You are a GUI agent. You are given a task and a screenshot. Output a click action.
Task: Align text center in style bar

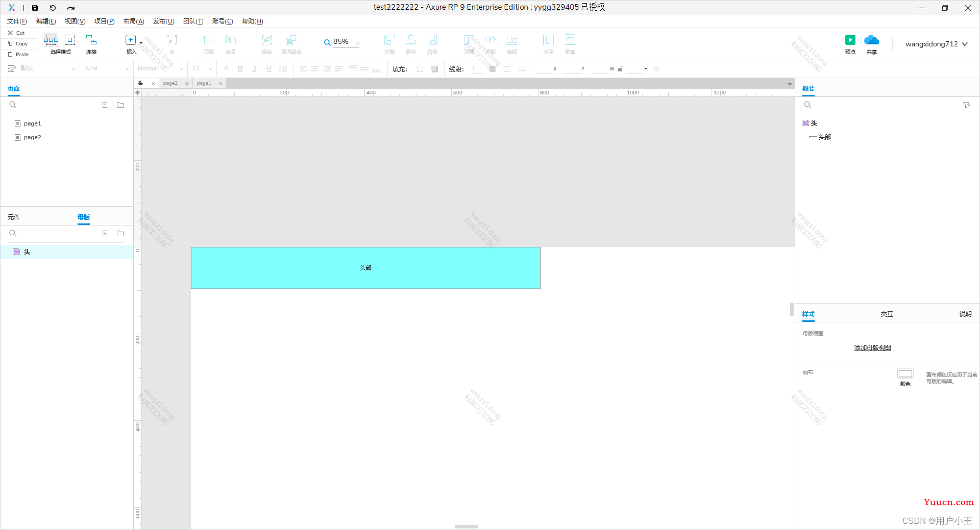(315, 69)
